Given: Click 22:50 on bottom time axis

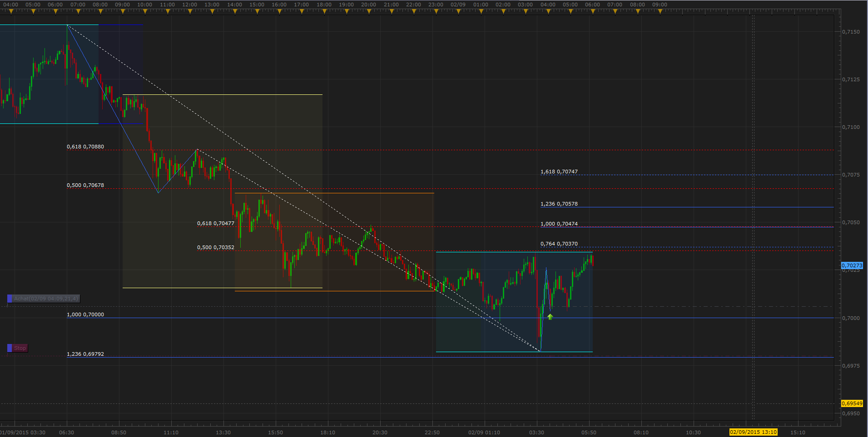Looking at the screenshot, I should [x=432, y=432].
